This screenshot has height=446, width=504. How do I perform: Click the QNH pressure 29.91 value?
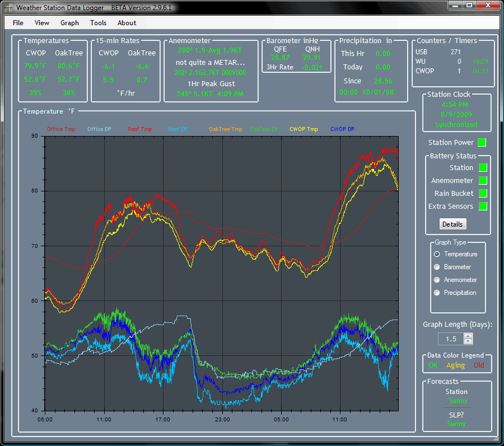[x=312, y=58]
